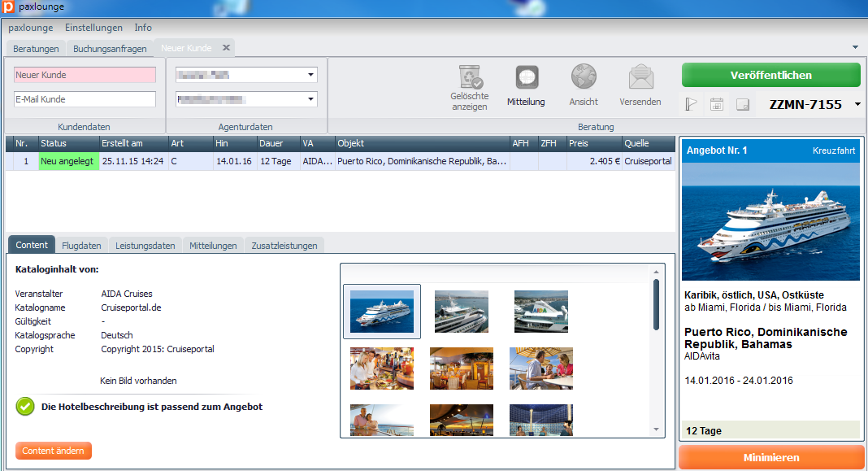The image size is (868, 471).
Task: Click the note icon beside ZZMN-7155
Action: [743, 104]
